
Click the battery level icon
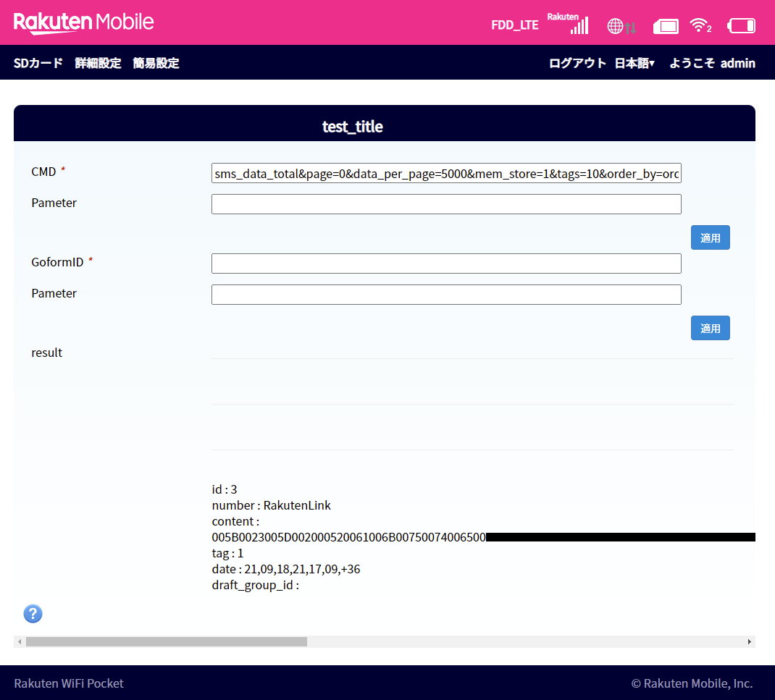coord(741,25)
